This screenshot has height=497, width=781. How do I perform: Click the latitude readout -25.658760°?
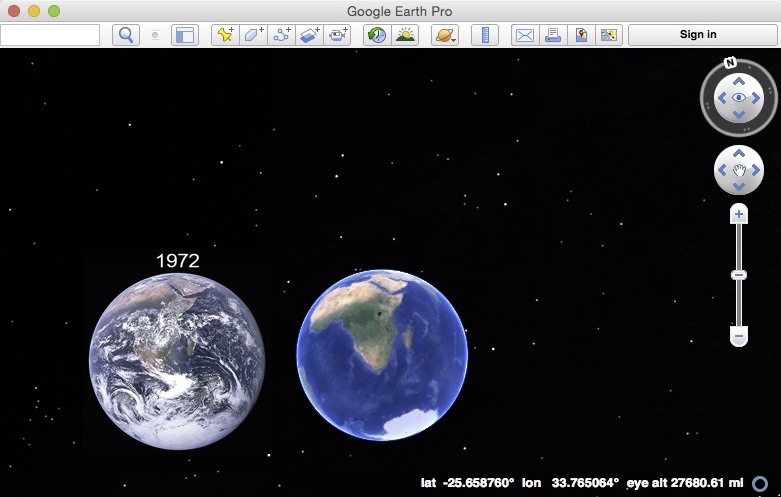pyautogui.click(x=478, y=483)
